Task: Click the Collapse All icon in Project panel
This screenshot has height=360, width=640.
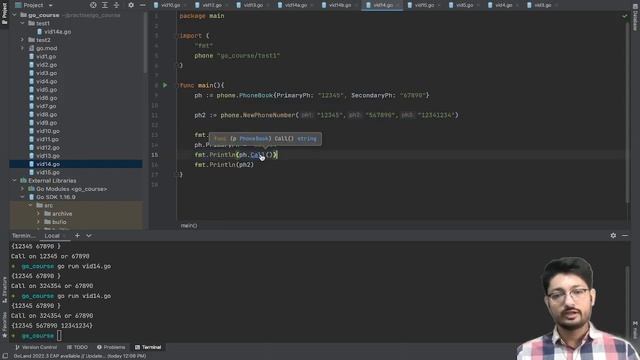Action: [116, 5]
